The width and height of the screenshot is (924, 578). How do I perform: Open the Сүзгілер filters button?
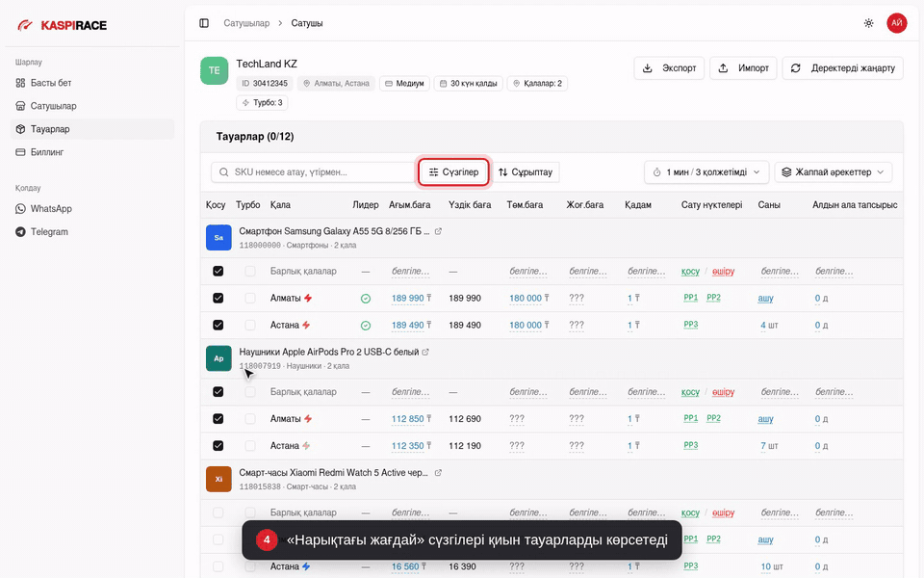(x=453, y=172)
